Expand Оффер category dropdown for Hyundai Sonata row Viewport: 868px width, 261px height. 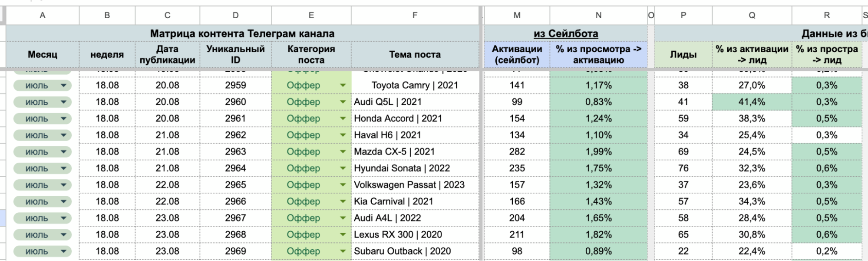click(x=343, y=168)
